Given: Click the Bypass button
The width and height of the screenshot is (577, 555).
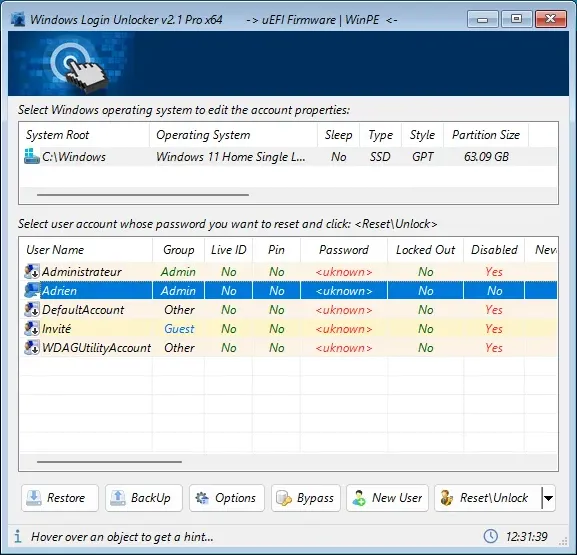Looking at the screenshot, I should 306,498.
